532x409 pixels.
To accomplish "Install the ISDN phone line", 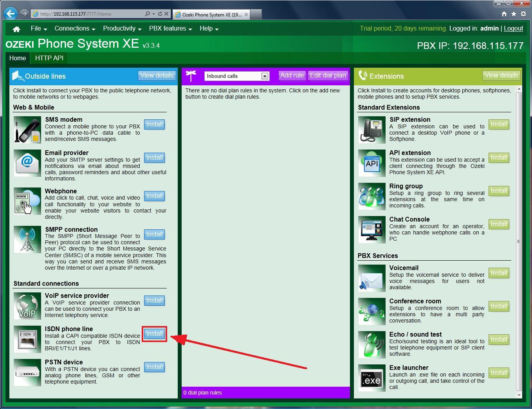I will 154,334.
